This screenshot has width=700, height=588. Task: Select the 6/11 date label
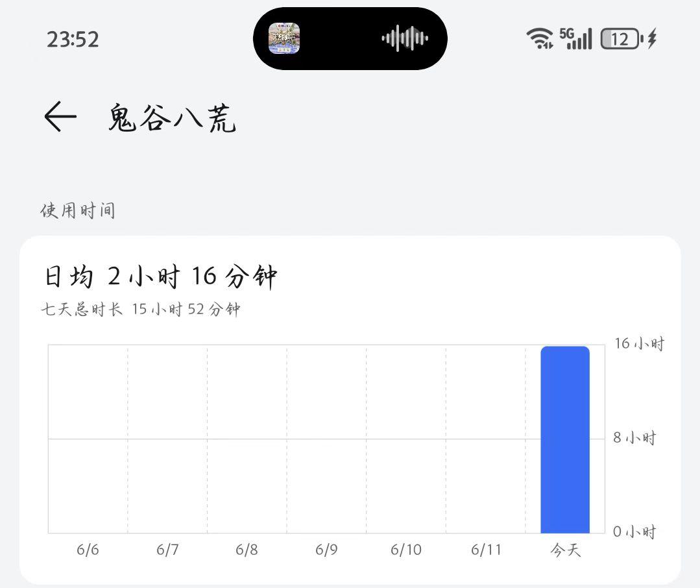pos(486,550)
